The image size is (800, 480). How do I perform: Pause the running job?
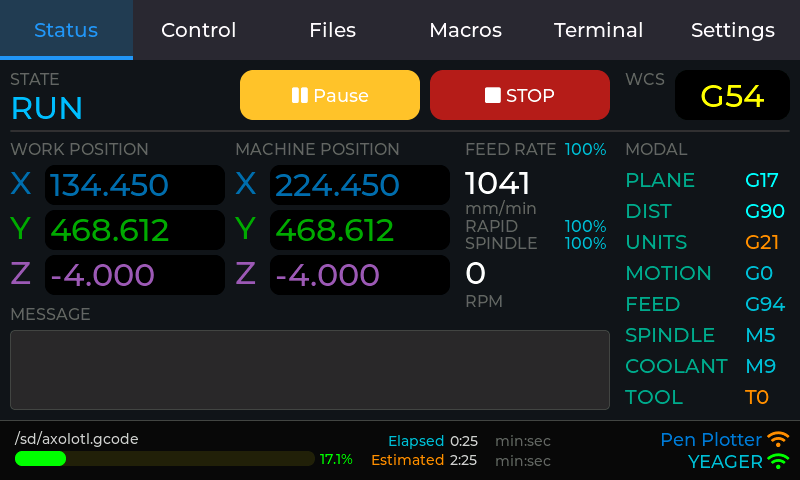tap(329, 95)
